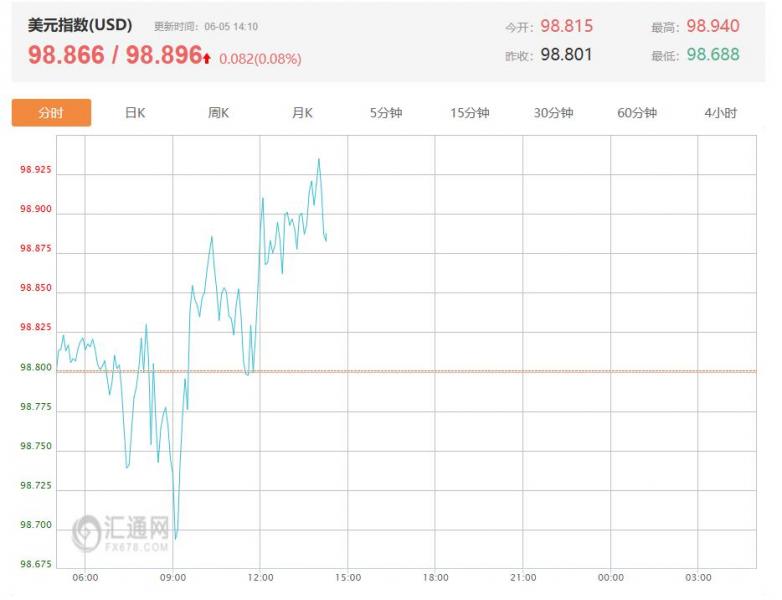
Task: Click the 12:00 time axis label
Action: coord(260,578)
